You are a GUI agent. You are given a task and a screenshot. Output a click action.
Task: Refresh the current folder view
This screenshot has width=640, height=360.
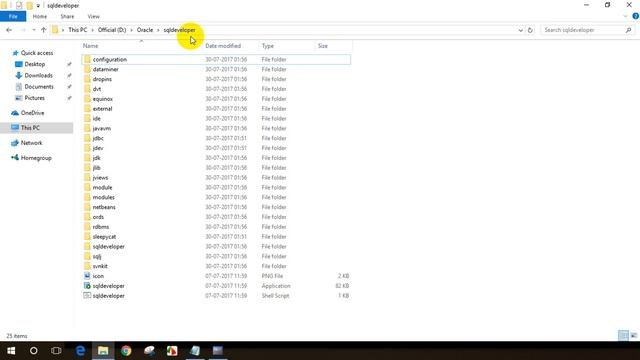[530, 30]
